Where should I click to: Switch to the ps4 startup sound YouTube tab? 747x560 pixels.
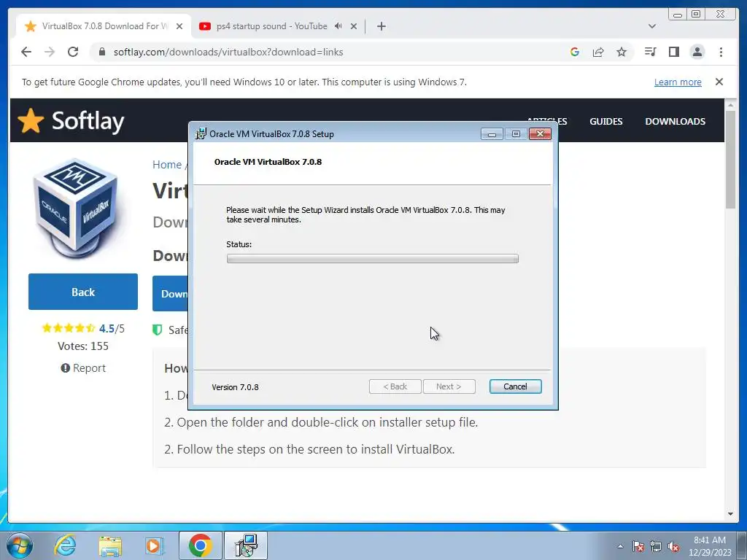click(x=271, y=26)
